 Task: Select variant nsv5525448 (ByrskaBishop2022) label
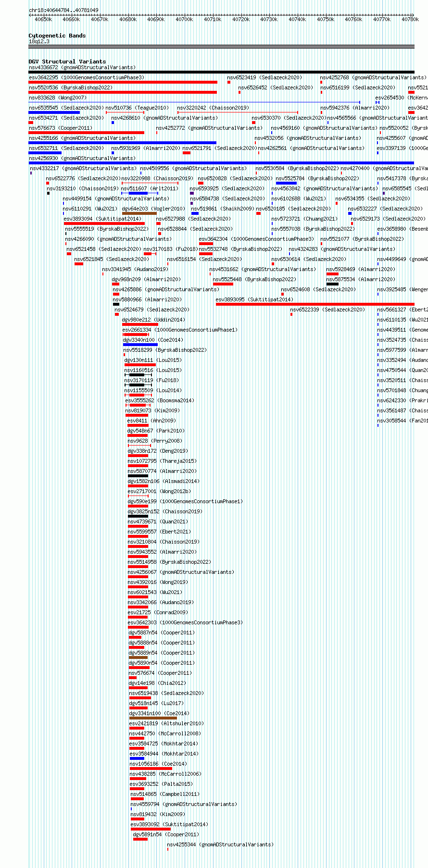(254, 279)
